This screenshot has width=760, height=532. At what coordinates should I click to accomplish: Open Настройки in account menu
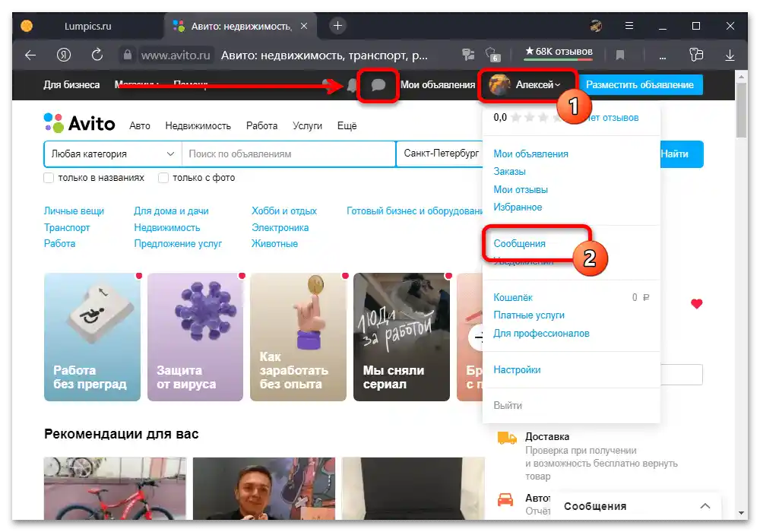517,369
